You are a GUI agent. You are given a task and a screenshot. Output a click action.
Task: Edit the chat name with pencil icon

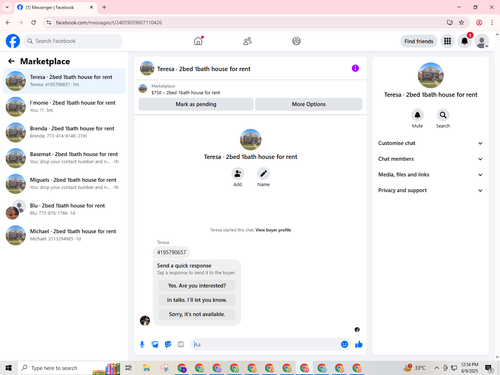tap(263, 174)
